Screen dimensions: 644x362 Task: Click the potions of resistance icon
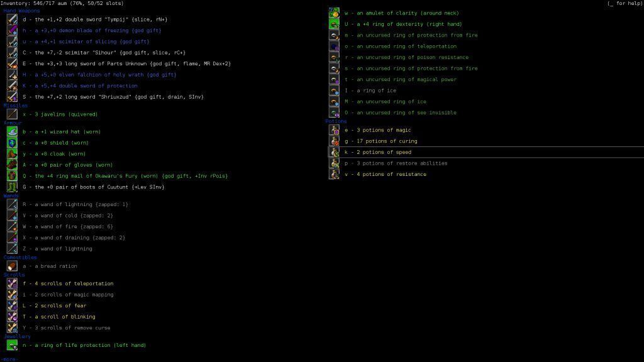click(x=334, y=175)
